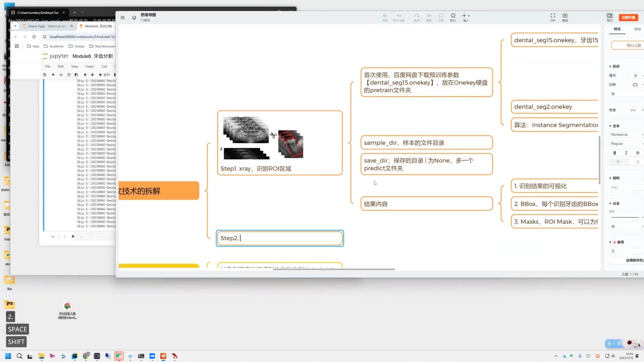Select the Summary (概要) tool

429,17
